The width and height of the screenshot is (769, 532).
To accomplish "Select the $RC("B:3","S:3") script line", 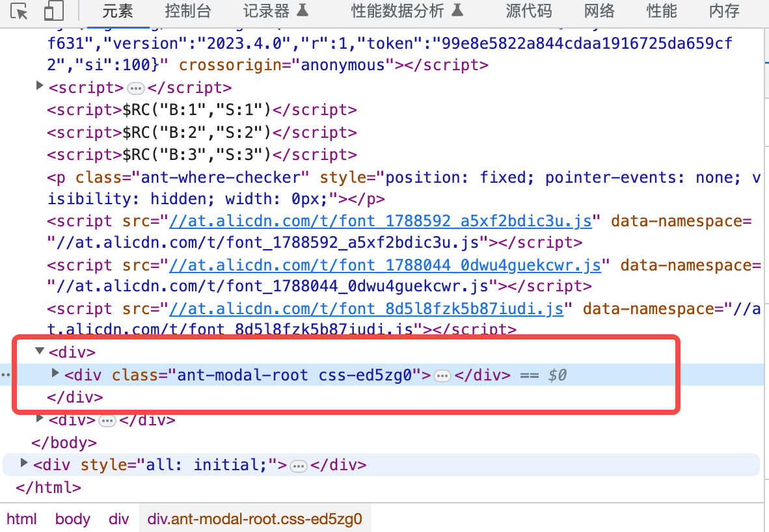I will point(202,155).
